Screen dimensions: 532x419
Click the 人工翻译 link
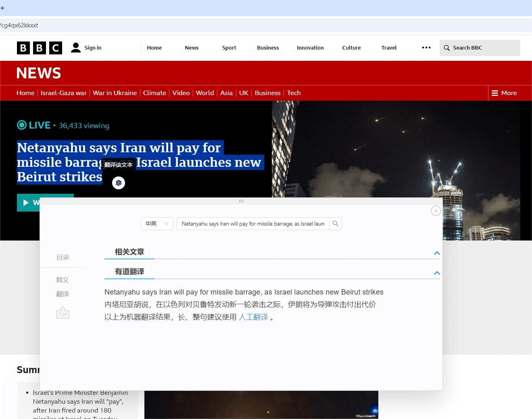pos(253,317)
